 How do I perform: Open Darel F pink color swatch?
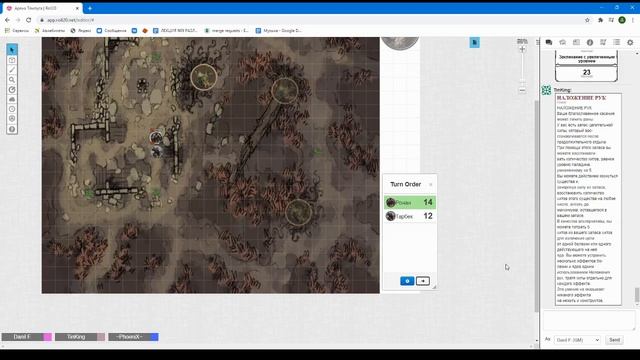click(47, 337)
